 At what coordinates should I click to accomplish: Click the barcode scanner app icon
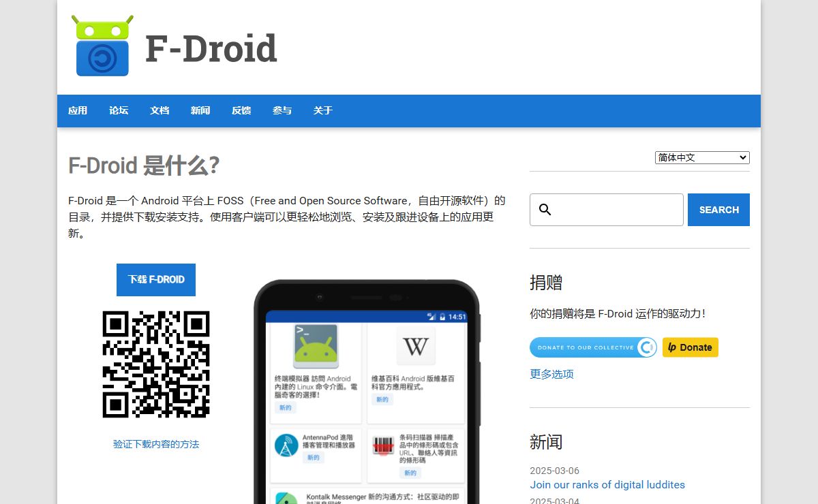[x=383, y=446]
